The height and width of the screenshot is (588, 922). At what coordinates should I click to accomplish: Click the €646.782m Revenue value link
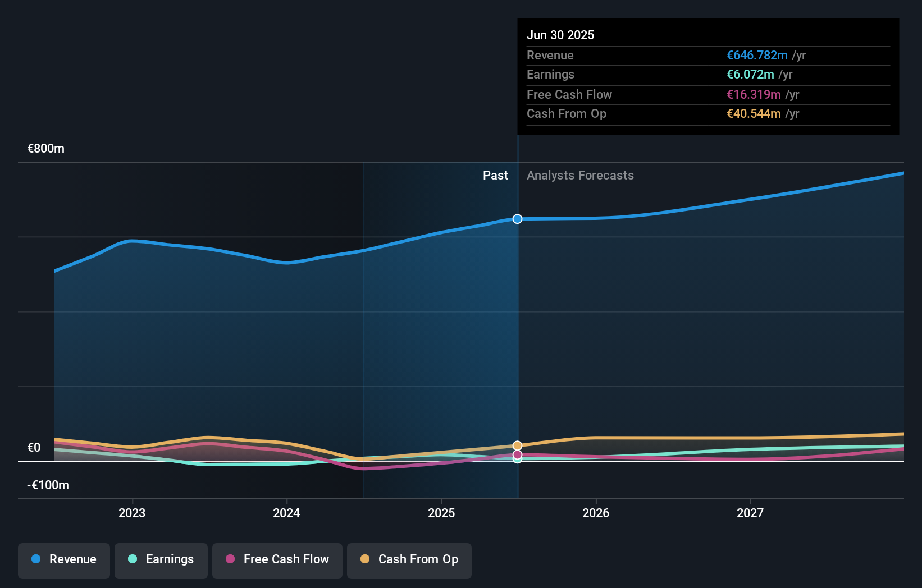coord(756,56)
